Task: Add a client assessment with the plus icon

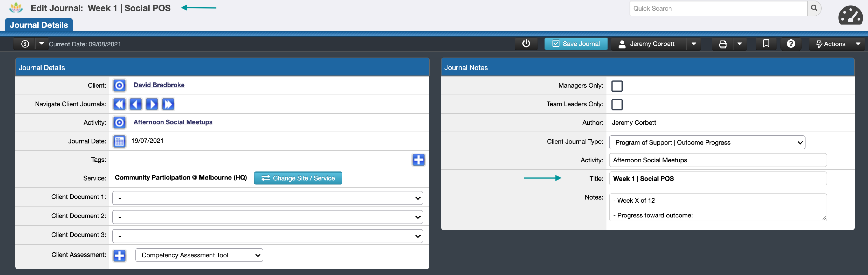Action: click(x=119, y=255)
